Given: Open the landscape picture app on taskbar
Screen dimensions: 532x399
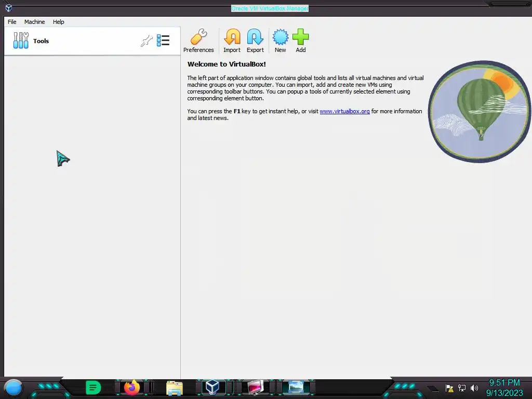Looking at the screenshot, I should [296, 387].
